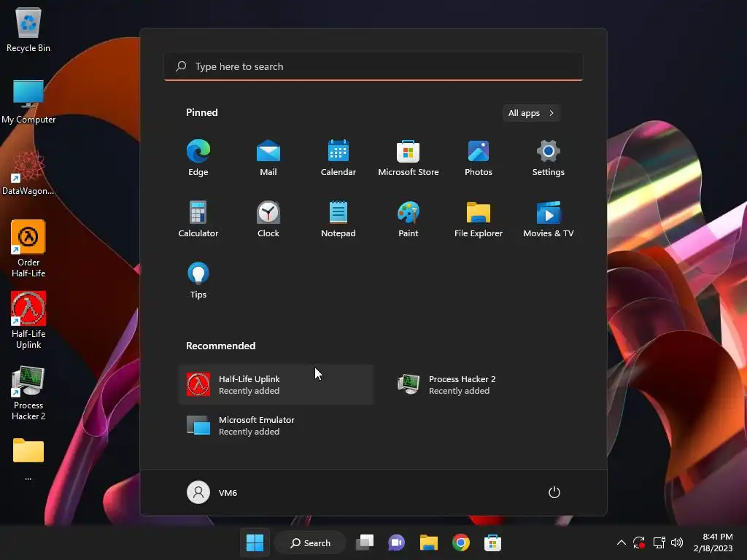This screenshot has width=747, height=560.
Task: Open taskbar Search box
Action: 310,542
